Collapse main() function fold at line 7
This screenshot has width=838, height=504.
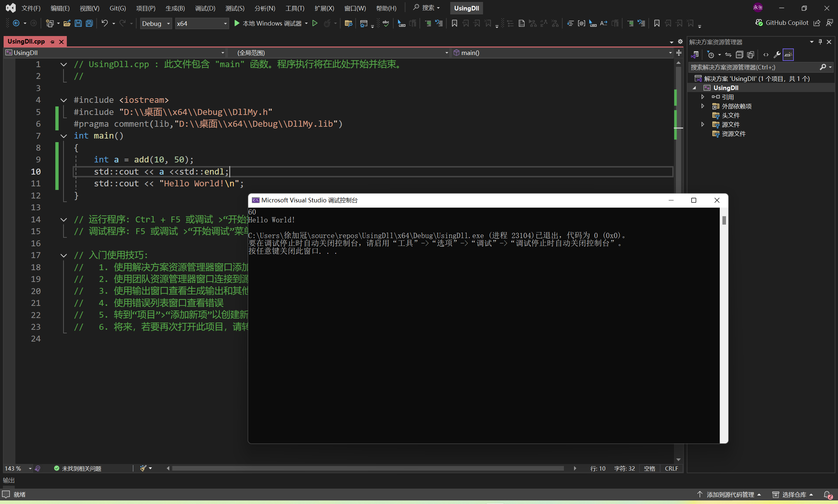coord(64,136)
